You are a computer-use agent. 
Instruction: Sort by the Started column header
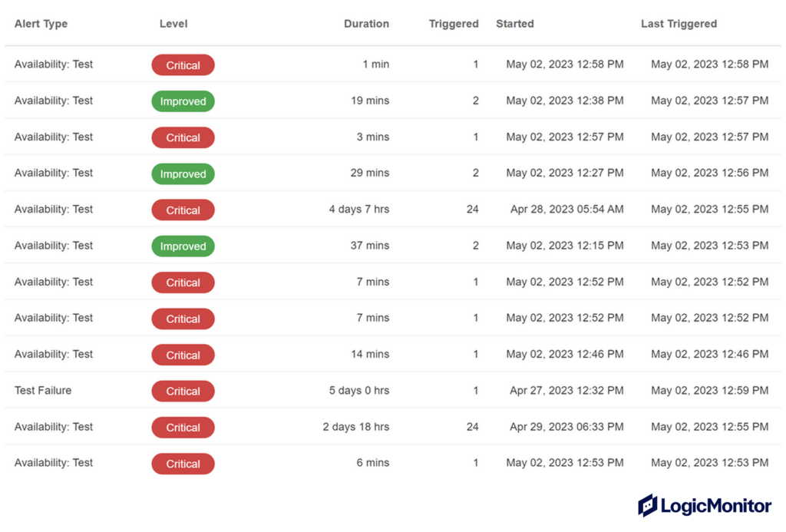[x=515, y=24]
